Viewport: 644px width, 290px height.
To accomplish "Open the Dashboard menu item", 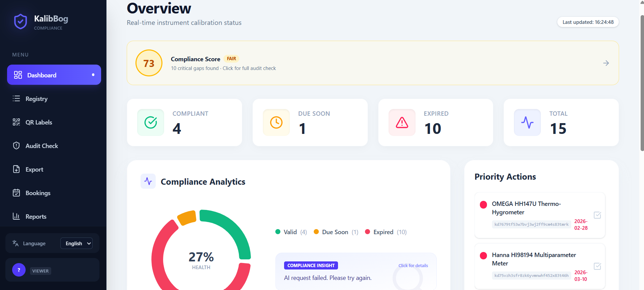I will coord(54,75).
